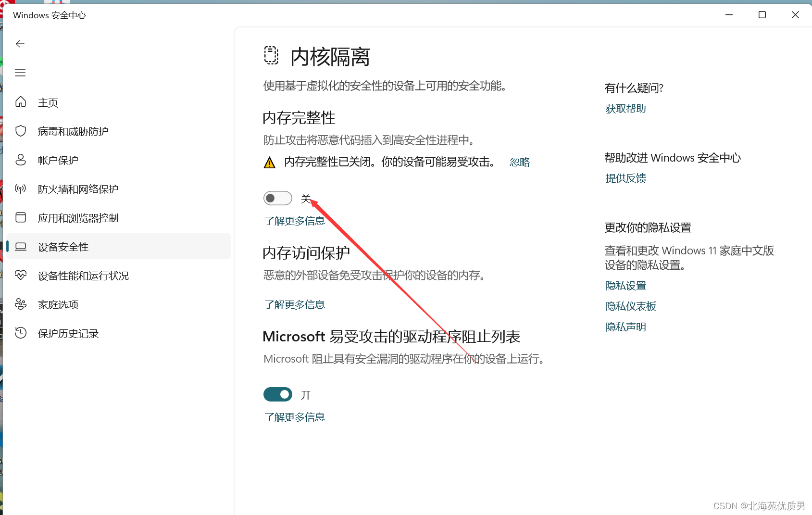Turn on the 内存完整性 toggle
Viewport: 812px width, 515px height.
coord(278,198)
